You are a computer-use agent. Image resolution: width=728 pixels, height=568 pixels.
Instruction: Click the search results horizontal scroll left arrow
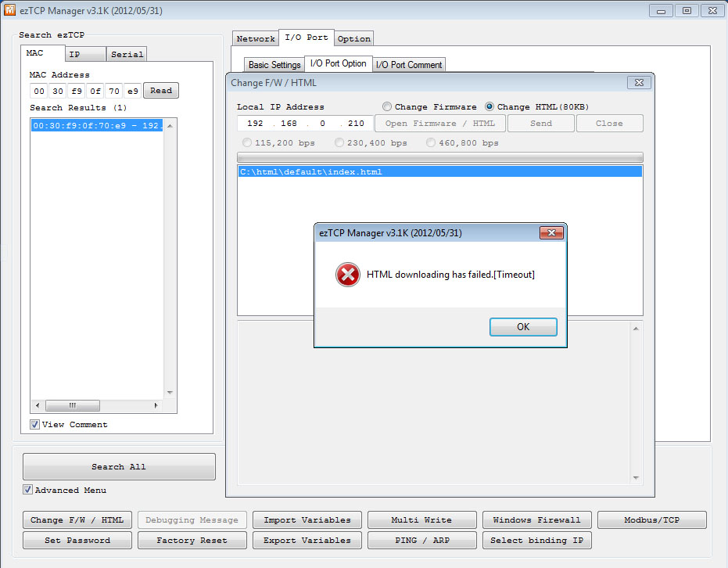pos(38,405)
